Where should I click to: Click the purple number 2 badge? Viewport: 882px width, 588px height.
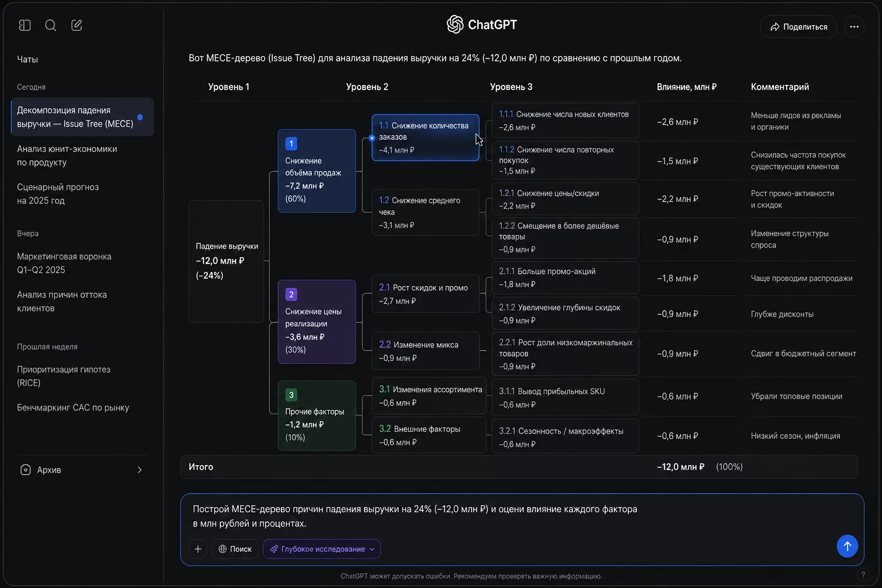(291, 295)
